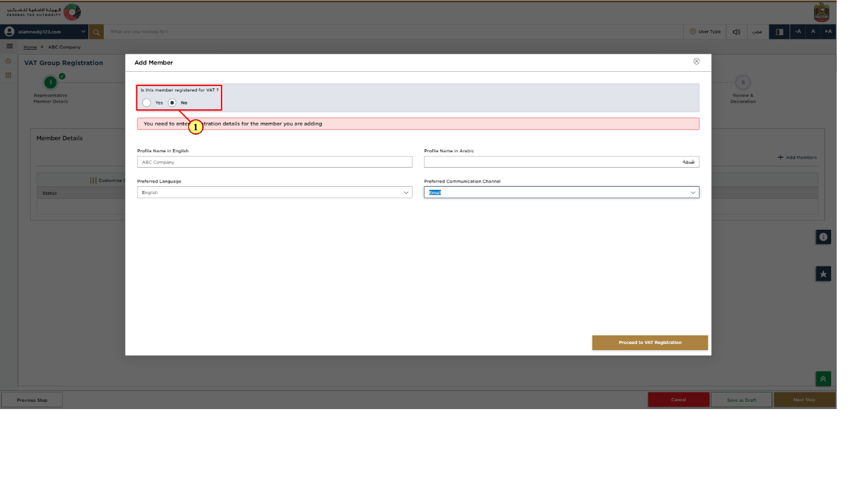Click the VAT Group Registration heading
The image size is (868, 492).
point(64,63)
